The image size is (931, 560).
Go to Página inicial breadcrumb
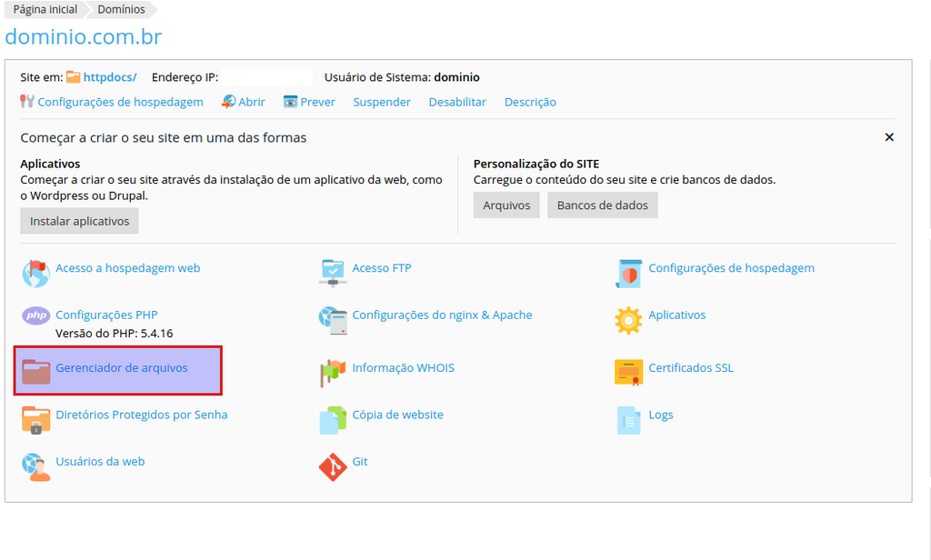[45, 9]
